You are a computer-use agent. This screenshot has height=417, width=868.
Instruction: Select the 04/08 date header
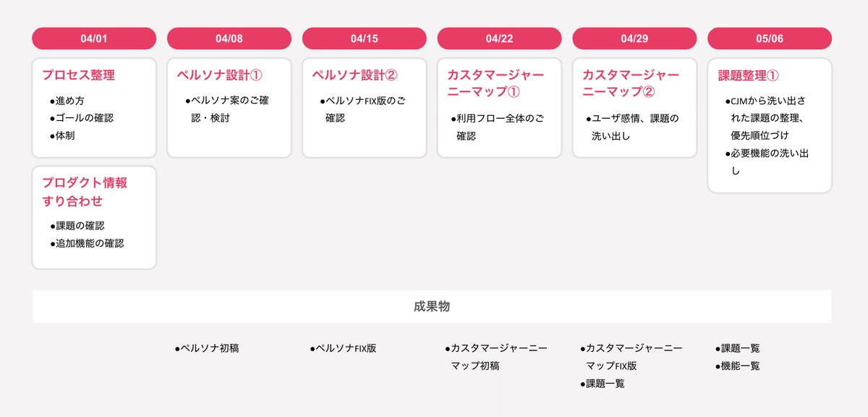pos(229,38)
